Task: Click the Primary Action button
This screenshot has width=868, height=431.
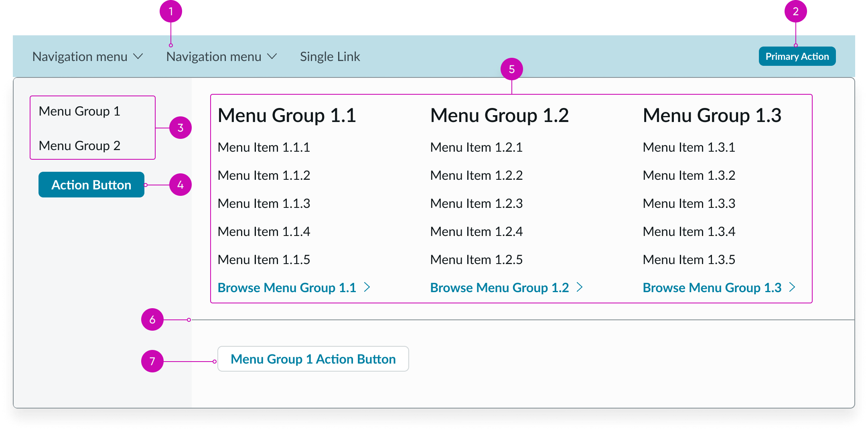Action: coord(797,56)
